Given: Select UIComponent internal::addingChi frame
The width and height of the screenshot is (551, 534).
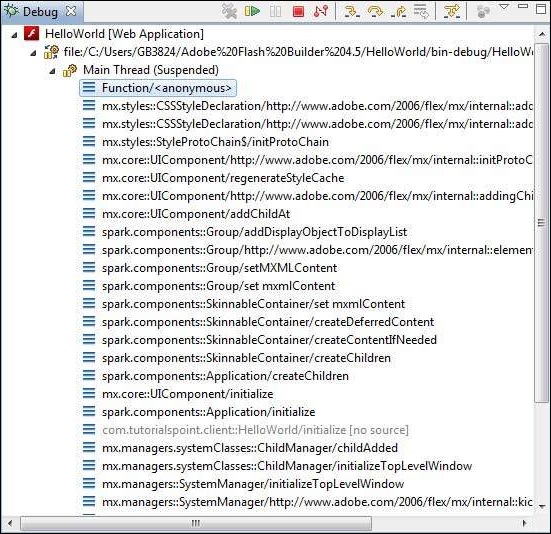Looking at the screenshot, I should click(x=317, y=196).
